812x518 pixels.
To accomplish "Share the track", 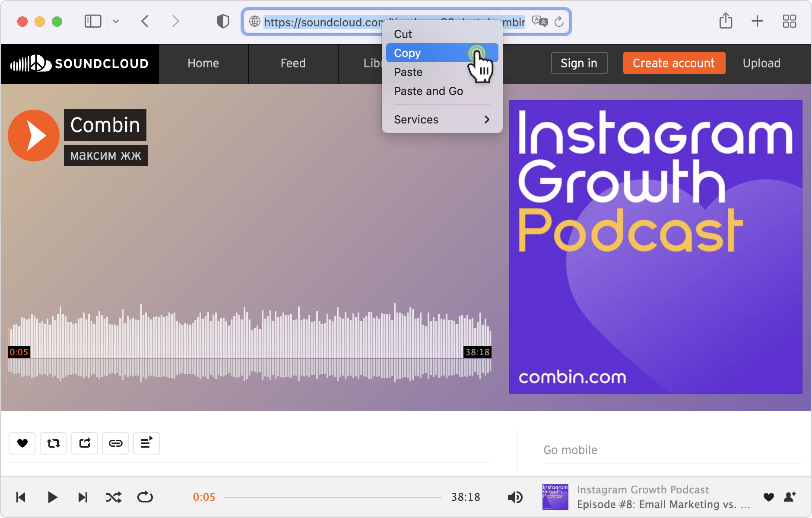I will (84, 443).
